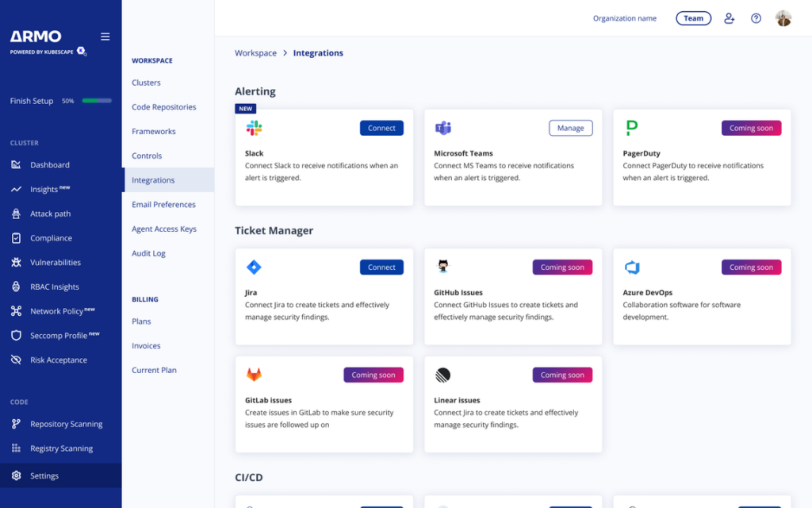812x508 pixels.
Task: Click the Slack card title
Action: (x=255, y=153)
